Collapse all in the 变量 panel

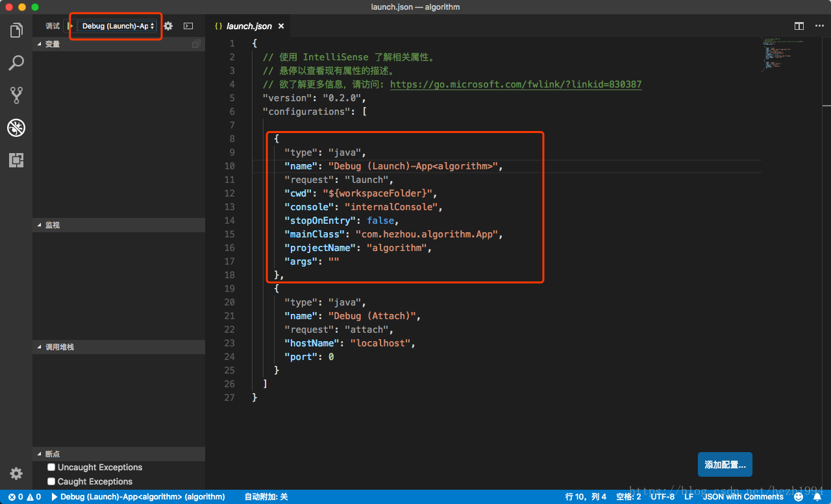pyautogui.click(x=196, y=44)
